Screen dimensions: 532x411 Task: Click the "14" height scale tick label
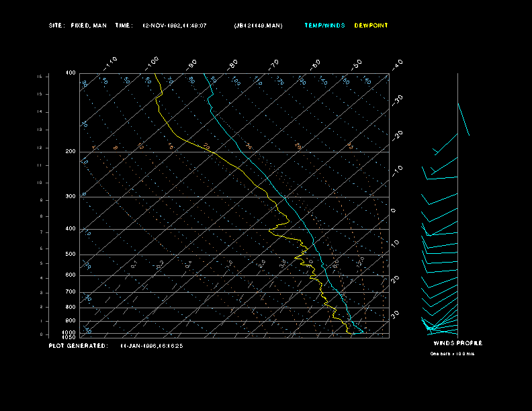[x=40, y=112]
